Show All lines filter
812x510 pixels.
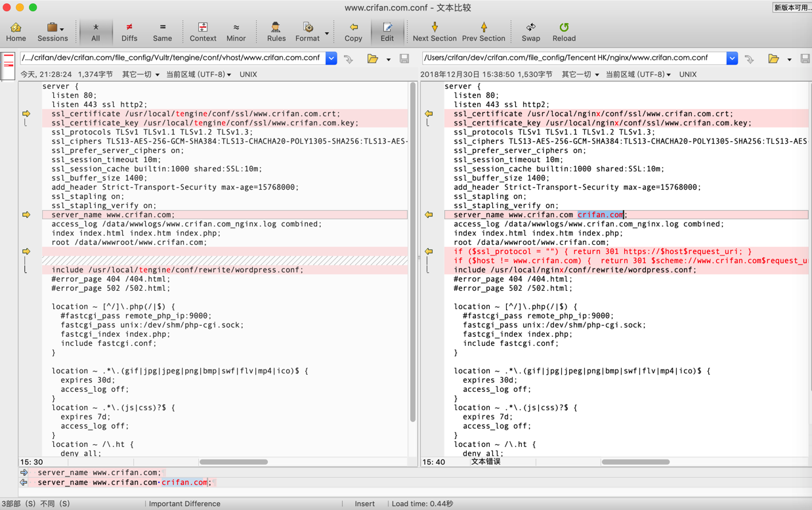(96, 32)
